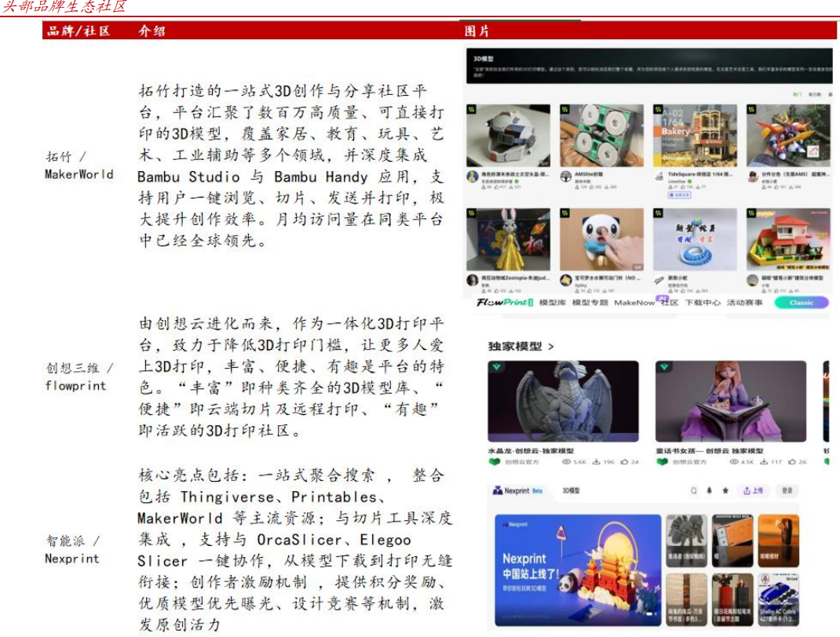
Task: Click the 智能派 / Nexprint row label
Action: point(73,550)
